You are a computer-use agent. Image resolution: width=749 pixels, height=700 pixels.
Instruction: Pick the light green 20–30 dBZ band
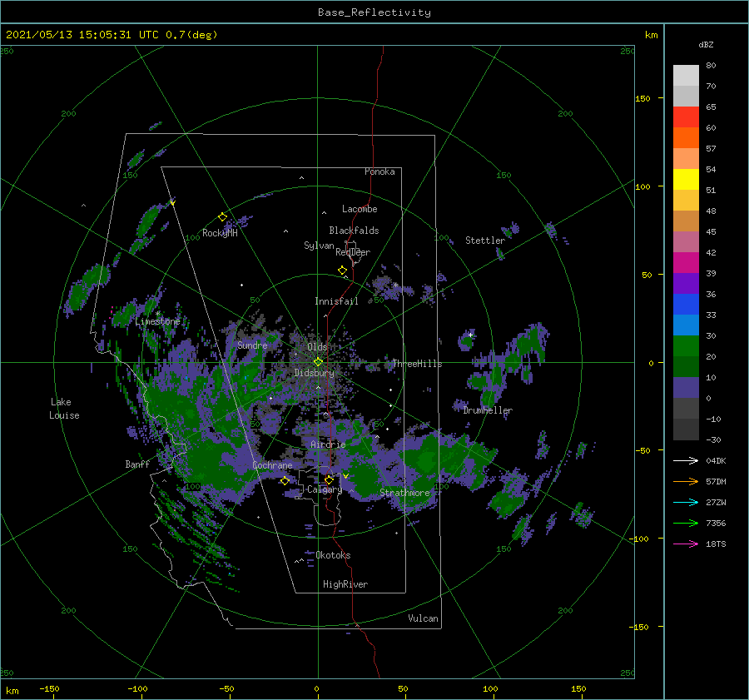pos(686,346)
